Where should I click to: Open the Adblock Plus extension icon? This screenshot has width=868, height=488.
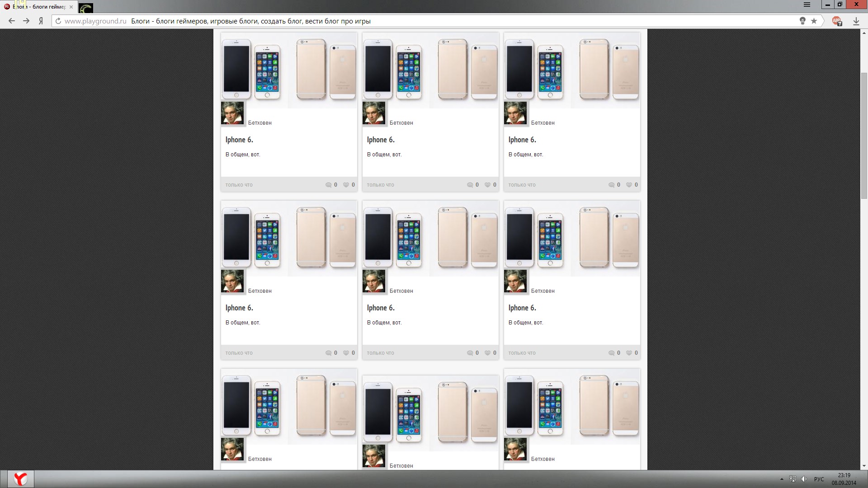pyautogui.click(x=837, y=21)
